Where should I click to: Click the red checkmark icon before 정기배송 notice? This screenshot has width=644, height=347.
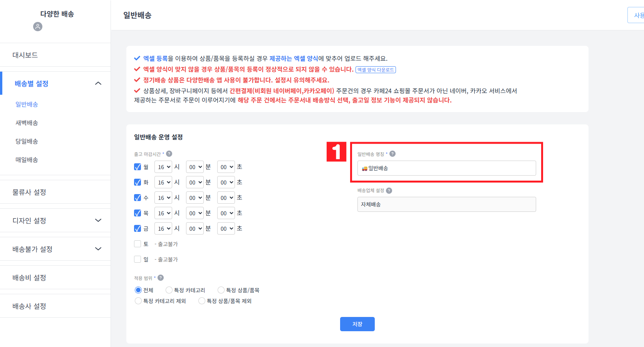click(137, 80)
